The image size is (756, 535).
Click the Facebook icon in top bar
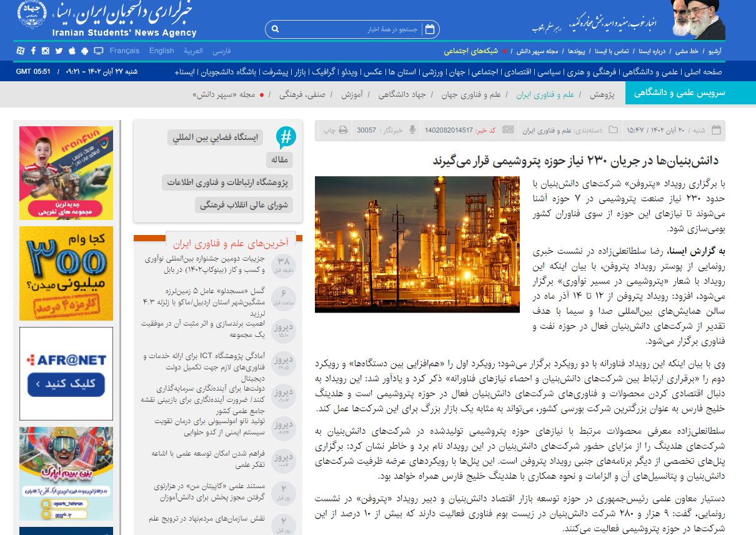[33, 51]
